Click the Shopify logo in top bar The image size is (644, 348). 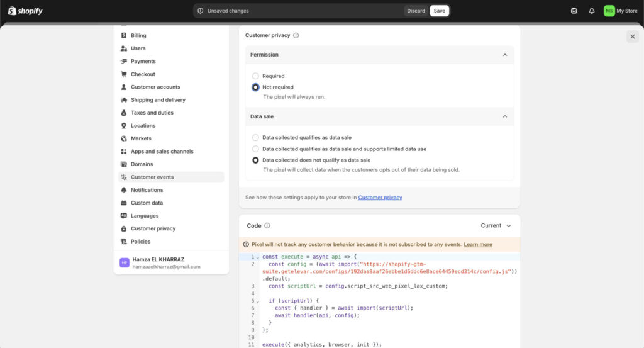25,11
